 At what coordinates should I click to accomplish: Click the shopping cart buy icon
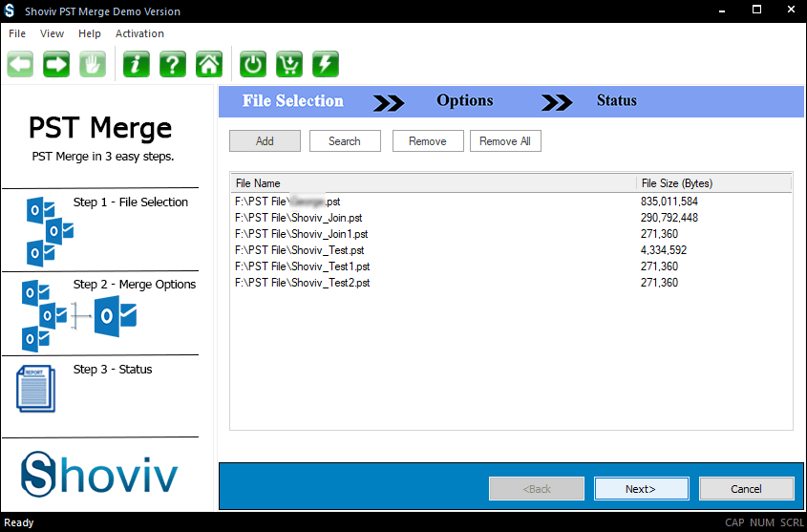coord(289,64)
